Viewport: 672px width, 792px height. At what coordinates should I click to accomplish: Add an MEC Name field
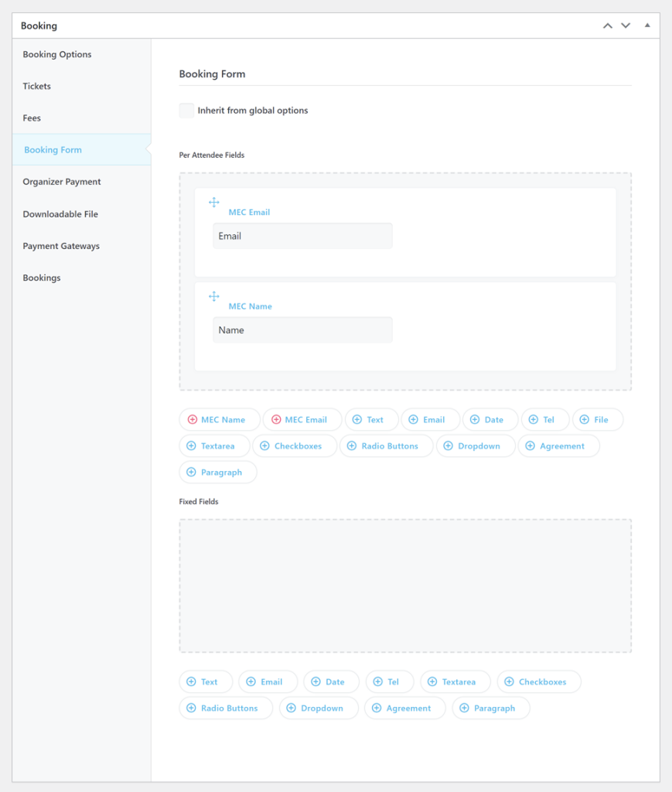coord(220,419)
